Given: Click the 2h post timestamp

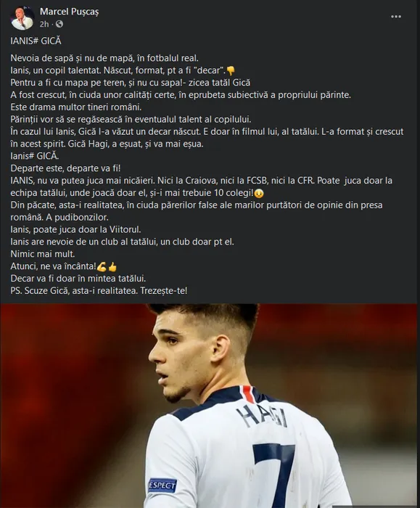Looking at the screenshot, I should pos(44,24).
